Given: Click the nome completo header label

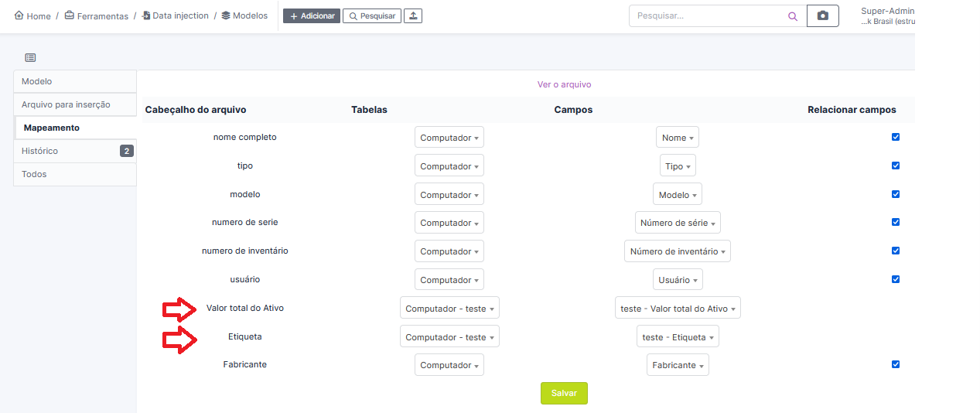Looking at the screenshot, I should click(x=245, y=137).
